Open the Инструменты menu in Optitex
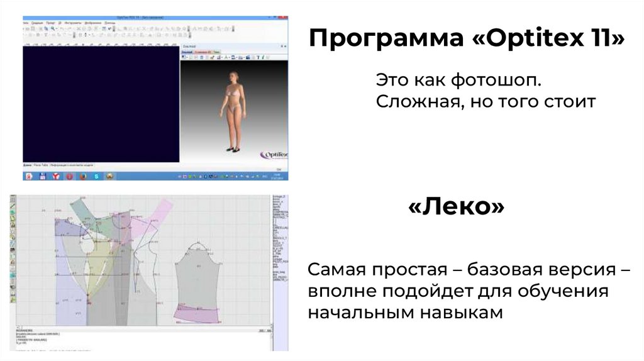Image resolution: width=644 pixels, height=361 pixels. (73, 23)
